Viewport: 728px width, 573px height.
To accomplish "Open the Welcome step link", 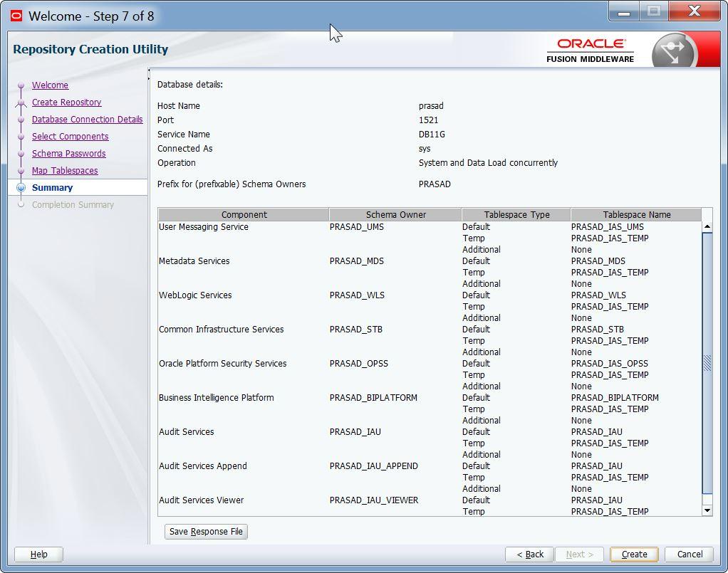I will coord(50,85).
